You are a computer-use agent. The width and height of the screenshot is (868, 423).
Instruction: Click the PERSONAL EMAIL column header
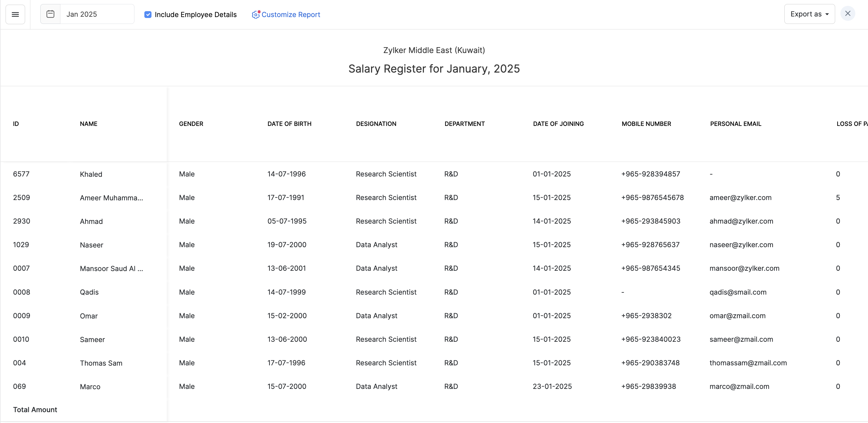pyautogui.click(x=735, y=124)
